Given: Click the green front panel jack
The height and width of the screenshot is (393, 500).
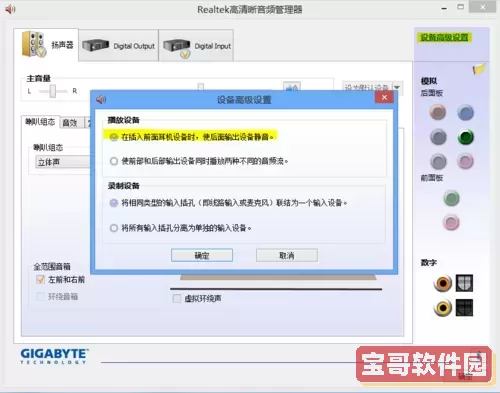Looking at the screenshot, I should pyautogui.click(x=451, y=198).
